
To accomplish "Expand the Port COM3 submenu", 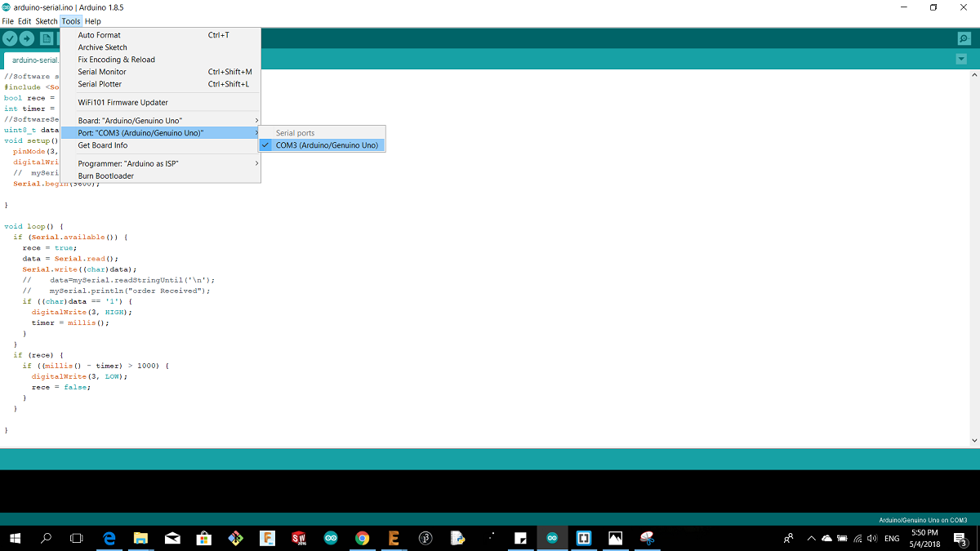I will (x=161, y=133).
